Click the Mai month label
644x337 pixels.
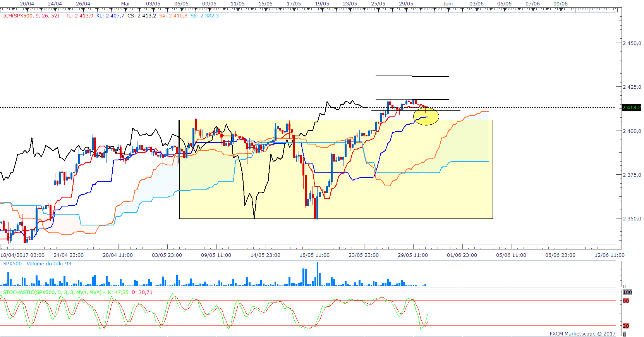point(125,4)
